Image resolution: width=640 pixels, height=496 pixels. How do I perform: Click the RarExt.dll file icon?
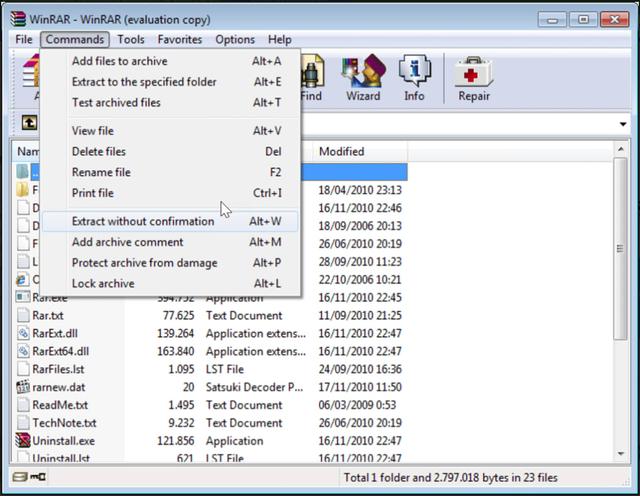(23, 333)
